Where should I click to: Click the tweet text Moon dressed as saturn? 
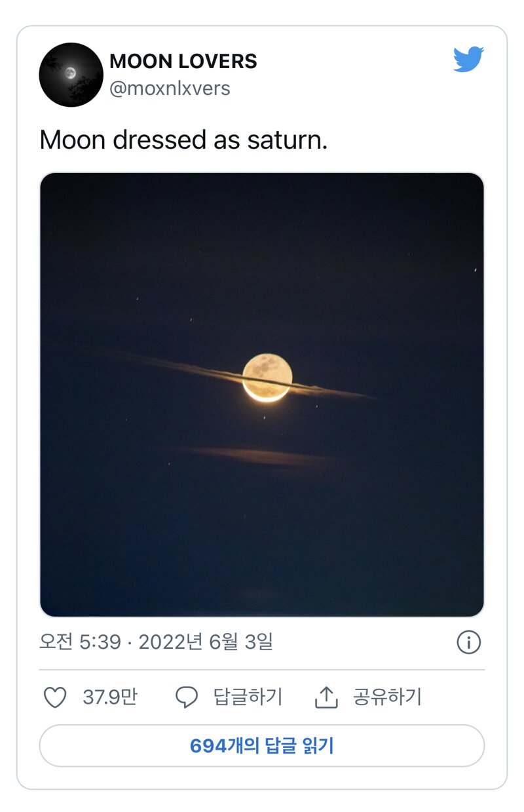click(x=183, y=140)
